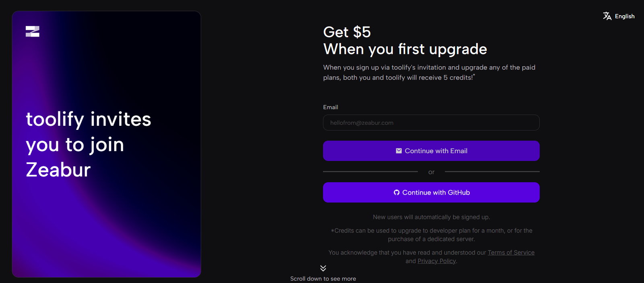Click the GitHub octocat icon
The height and width of the screenshot is (283, 644).
(x=396, y=193)
